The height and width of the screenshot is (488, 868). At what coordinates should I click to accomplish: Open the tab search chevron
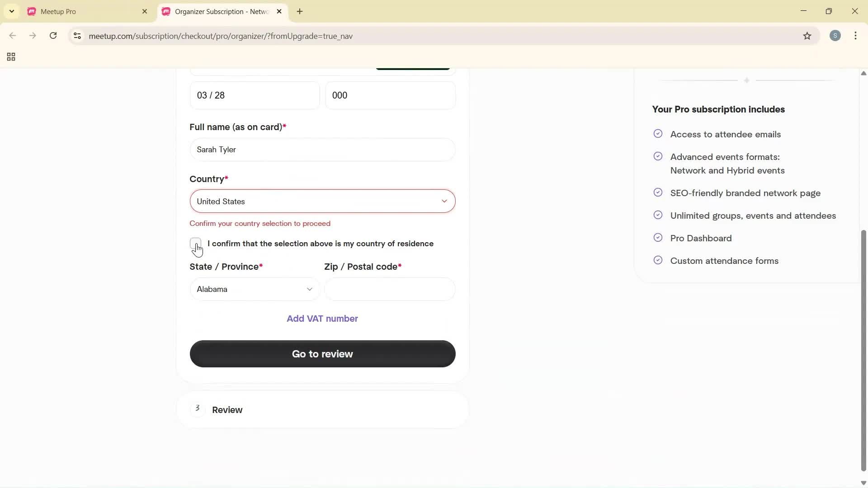point(11,11)
